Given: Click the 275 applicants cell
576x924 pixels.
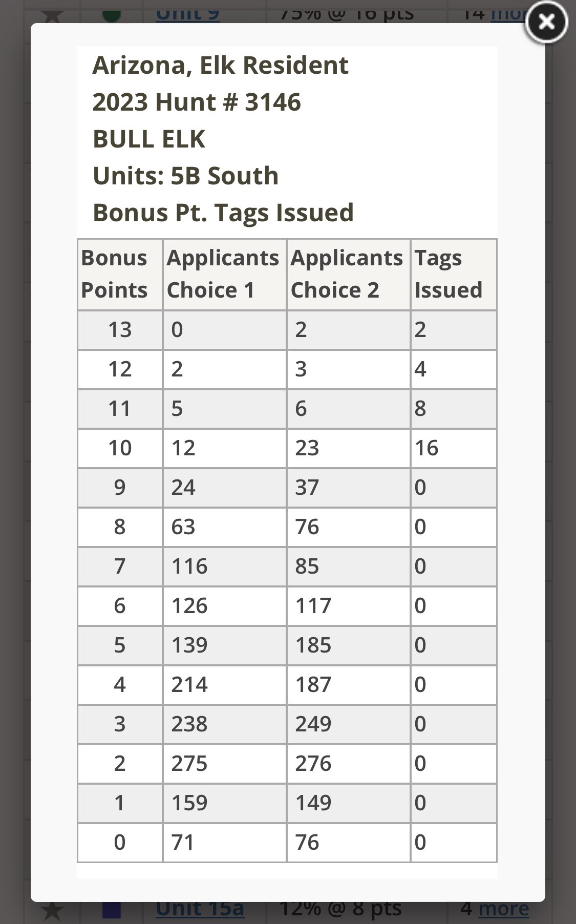Looking at the screenshot, I should pos(225,764).
